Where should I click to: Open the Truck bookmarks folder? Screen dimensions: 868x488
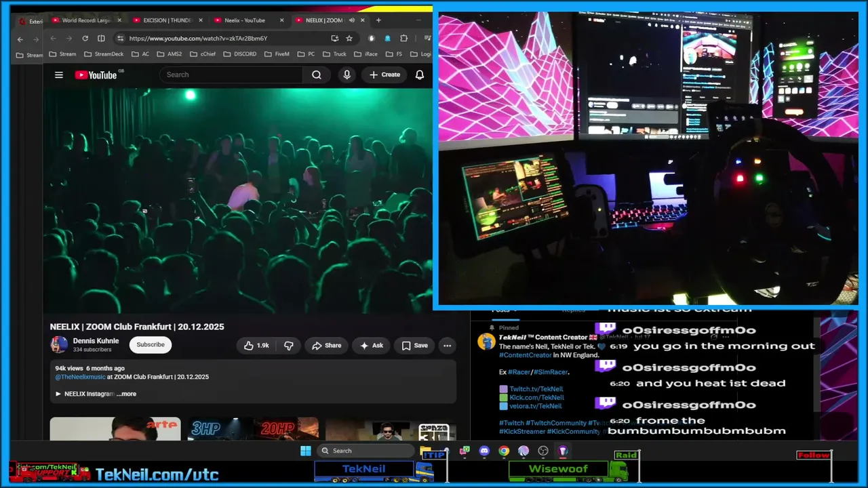coord(334,54)
